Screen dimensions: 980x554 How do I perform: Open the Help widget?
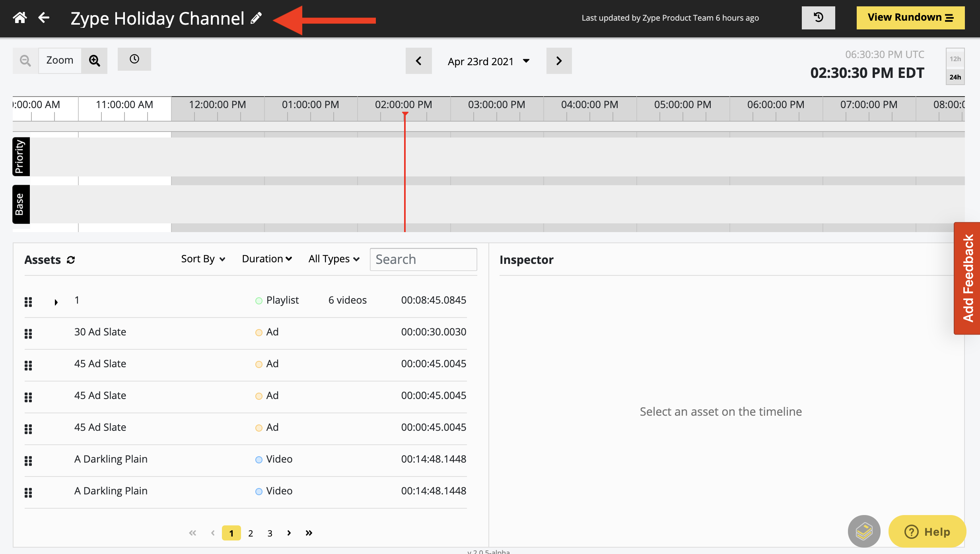(x=927, y=531)
